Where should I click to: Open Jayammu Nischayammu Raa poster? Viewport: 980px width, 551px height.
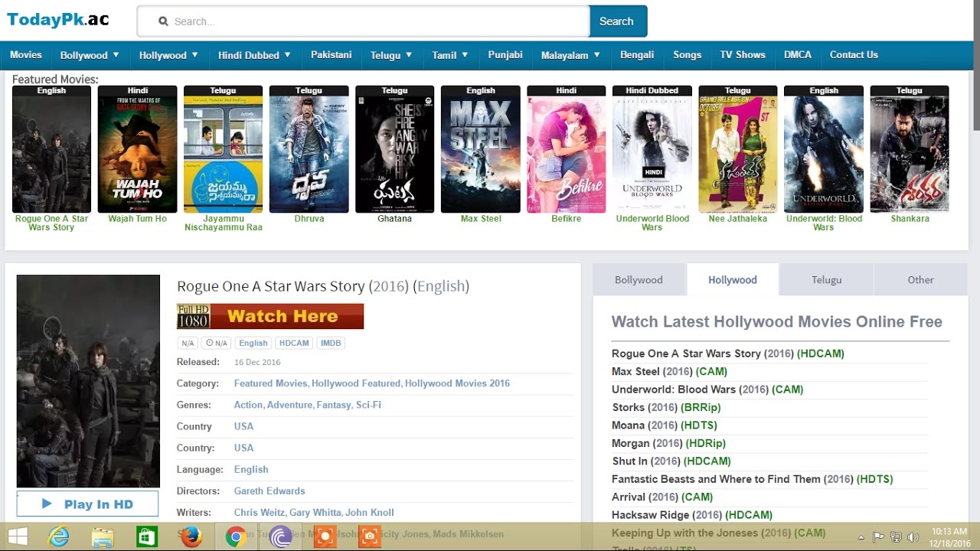pyautogui.click(x=223, y=149)
